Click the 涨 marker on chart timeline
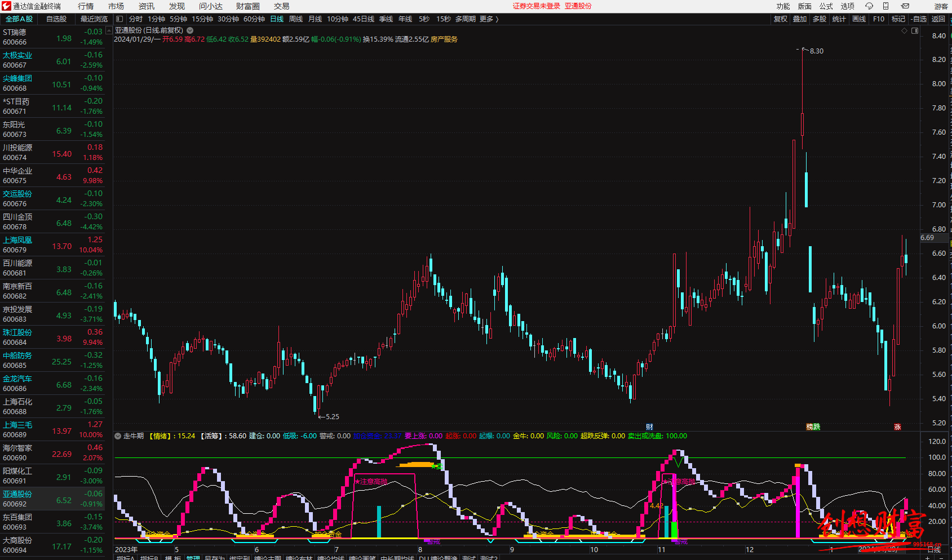This screenshot has width=952, height=560. [x=897, y=427]
